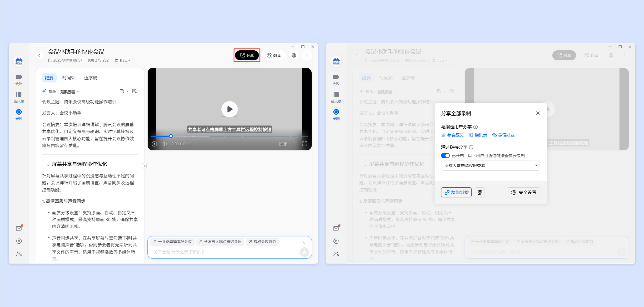
Task: Click the back arrow in left window
Action: [39, 55]
